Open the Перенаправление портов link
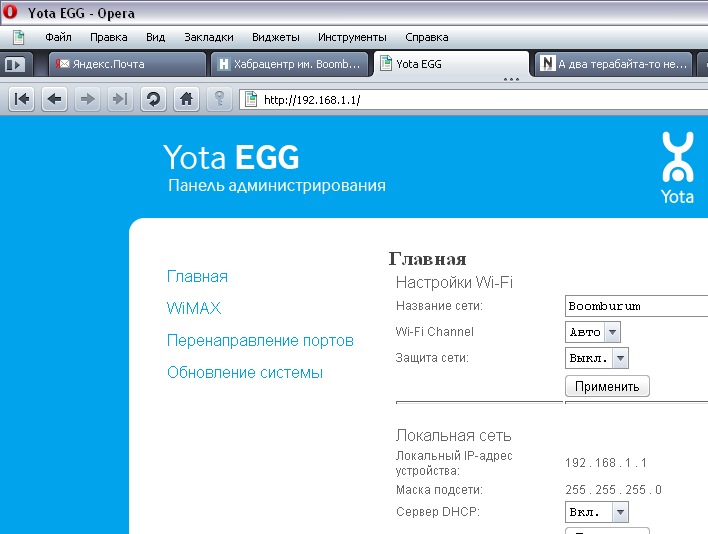Screen dimensions: 708x534 tap(260, 340)
